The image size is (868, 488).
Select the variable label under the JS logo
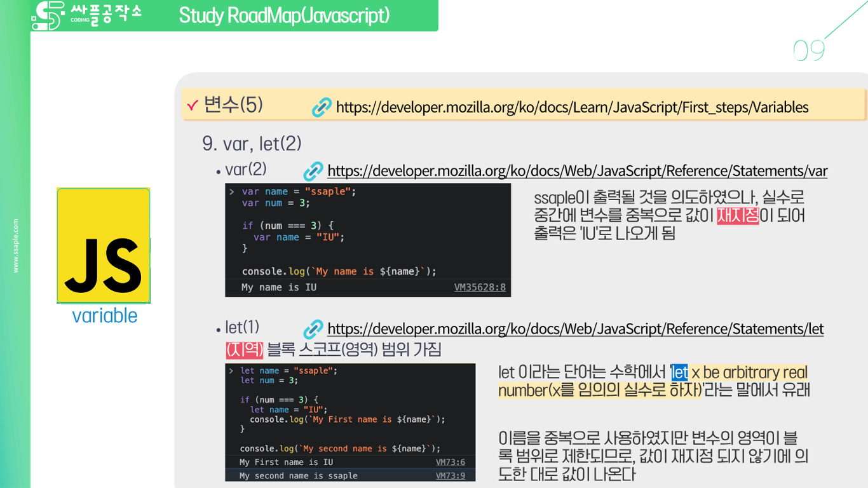103,316
